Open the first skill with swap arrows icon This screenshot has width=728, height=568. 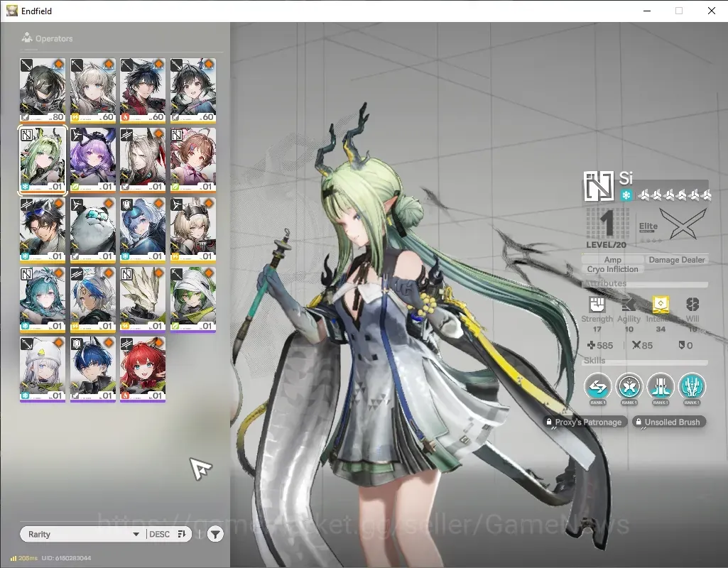598,386
